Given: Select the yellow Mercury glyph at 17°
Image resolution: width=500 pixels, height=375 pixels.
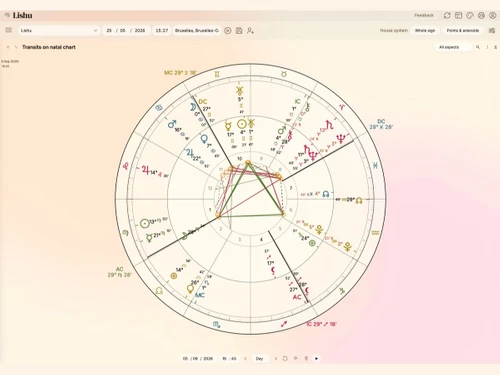Looking at the screenshot, I should (229, 127).
